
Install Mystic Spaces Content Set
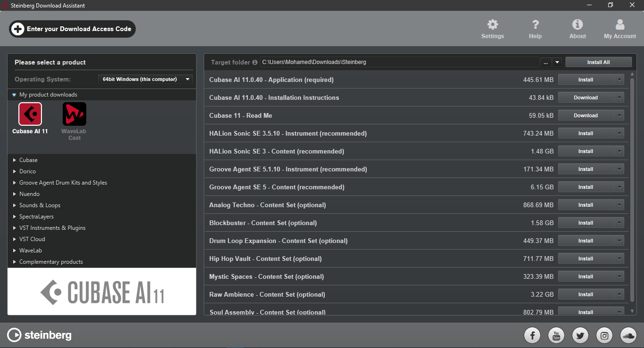[586, 276]
